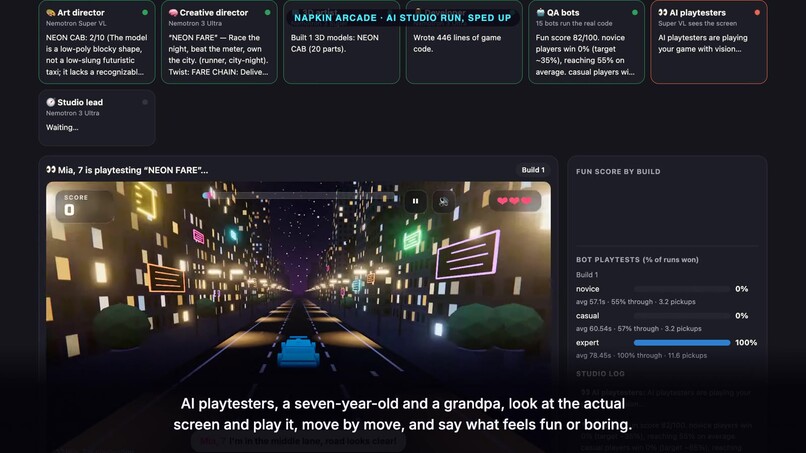Click the eyes icon beside Mia, 7
The height and width of the screenshot is (453, 806).
pos(50,170)
